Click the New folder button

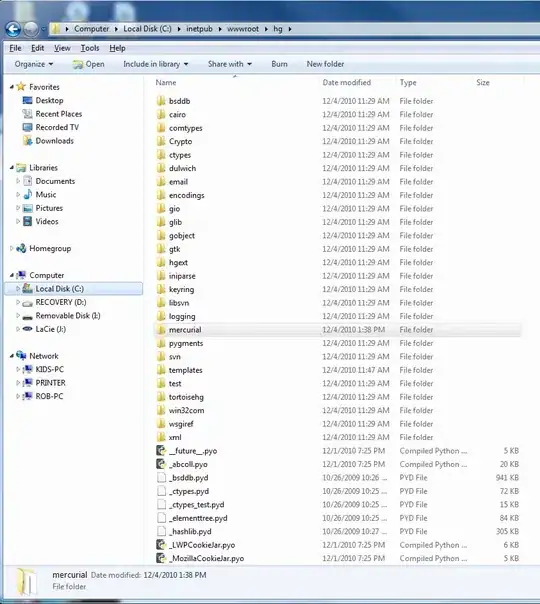click(325, 64)
